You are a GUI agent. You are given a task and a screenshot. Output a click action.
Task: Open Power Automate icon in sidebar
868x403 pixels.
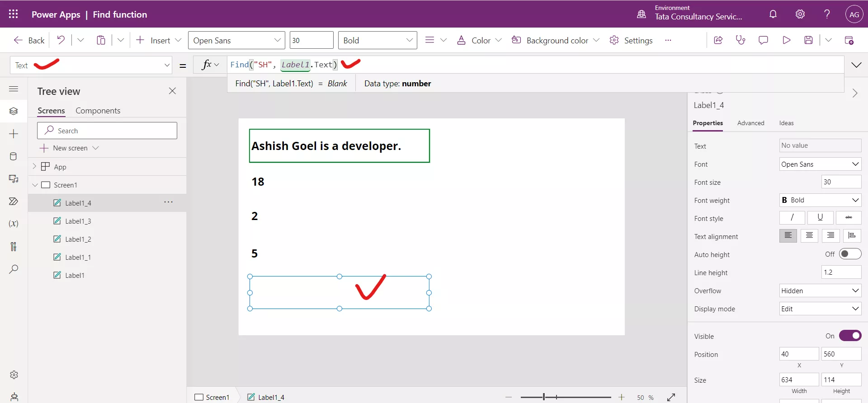(14, 201)
